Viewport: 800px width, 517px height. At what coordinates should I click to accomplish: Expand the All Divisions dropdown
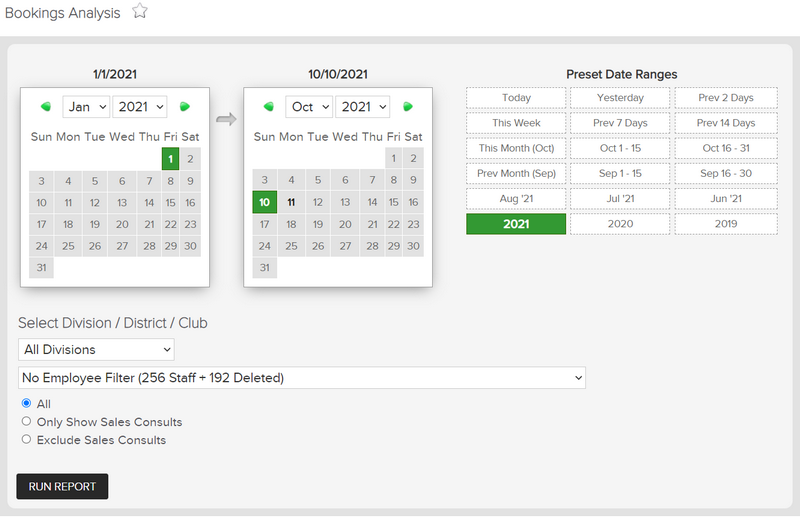tap(96, 350)
